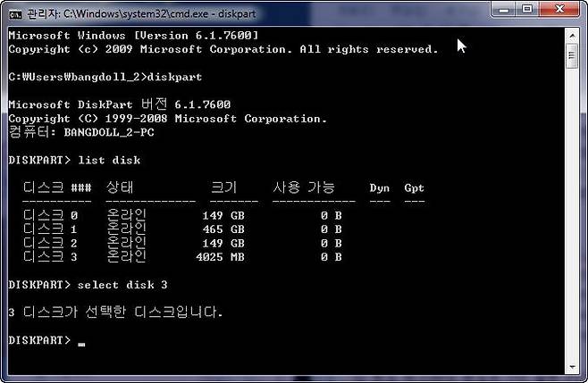Click the Gpt column header
This screenshot has height=383, width=588.
point(414,188)
